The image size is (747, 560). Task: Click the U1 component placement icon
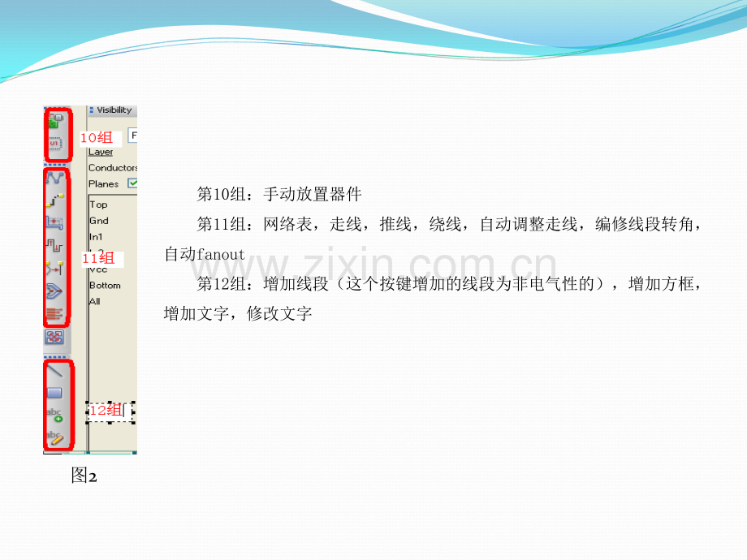tap(55, 144)
